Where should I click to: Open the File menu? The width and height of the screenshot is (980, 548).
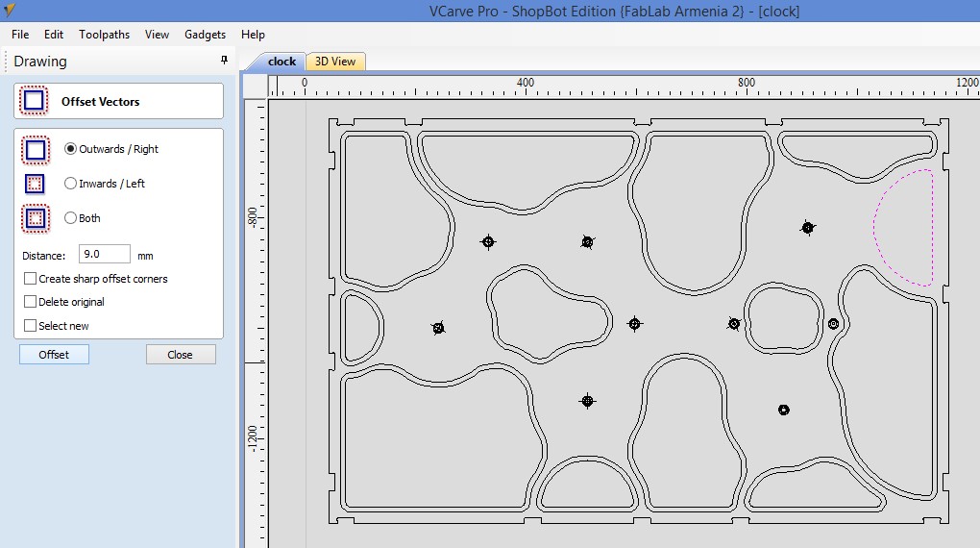tap(20, 35)
